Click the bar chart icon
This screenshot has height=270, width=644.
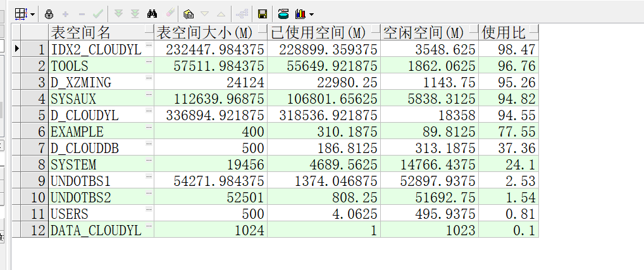pyautogui.click(x=300, y=13)
